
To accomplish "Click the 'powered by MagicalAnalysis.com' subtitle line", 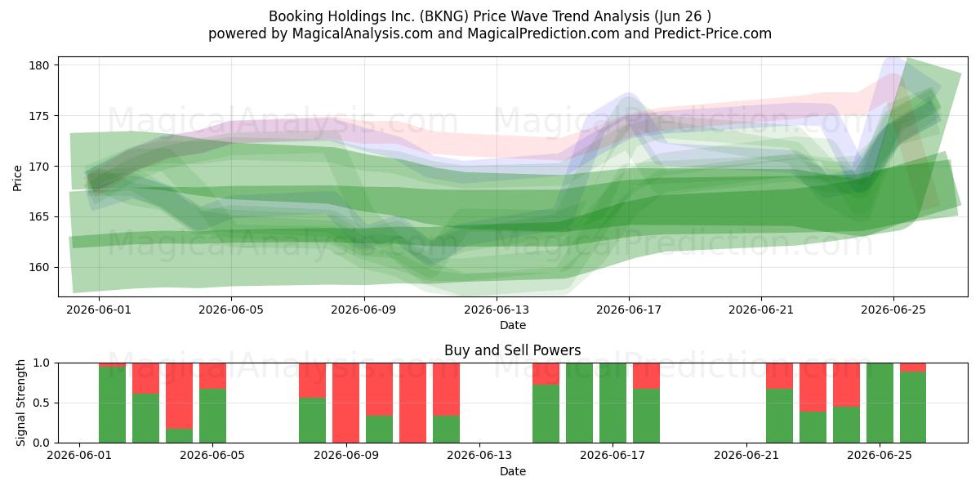I will (x=490, y=33).
